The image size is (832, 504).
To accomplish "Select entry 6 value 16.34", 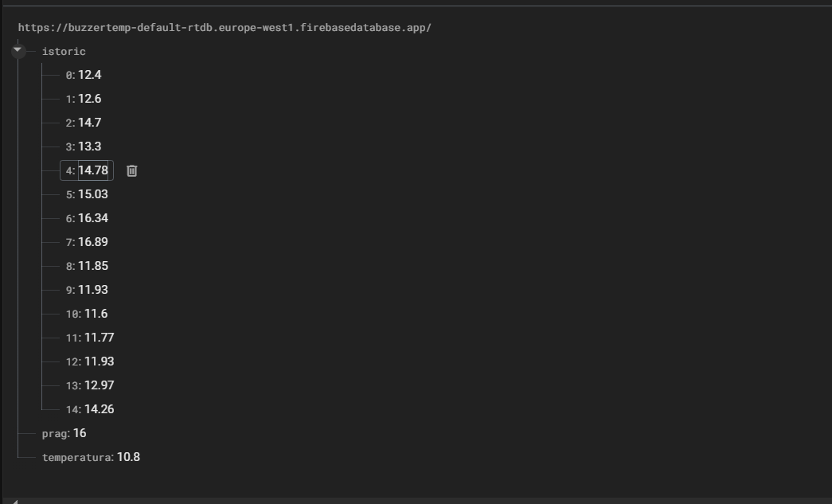I will click(93, 218).
